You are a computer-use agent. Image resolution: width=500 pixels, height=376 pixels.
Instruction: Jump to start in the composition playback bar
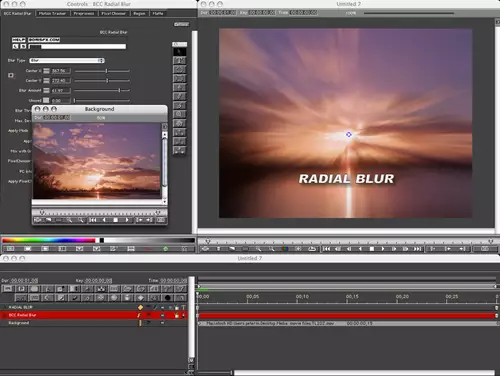tap(327, 249)
